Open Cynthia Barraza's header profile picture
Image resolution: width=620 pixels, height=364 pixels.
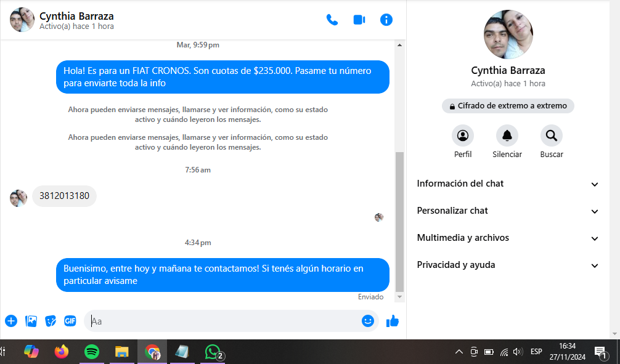coord(22,20)
